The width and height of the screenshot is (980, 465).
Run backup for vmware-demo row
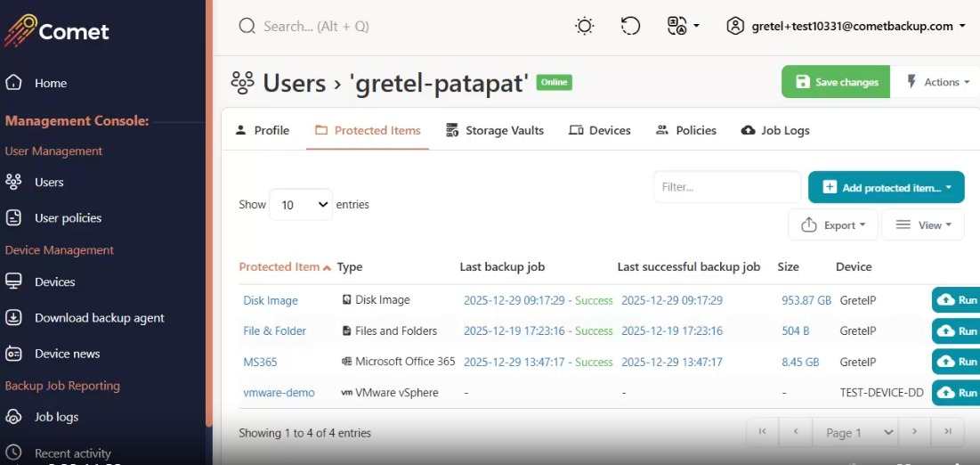pos(956,393)
